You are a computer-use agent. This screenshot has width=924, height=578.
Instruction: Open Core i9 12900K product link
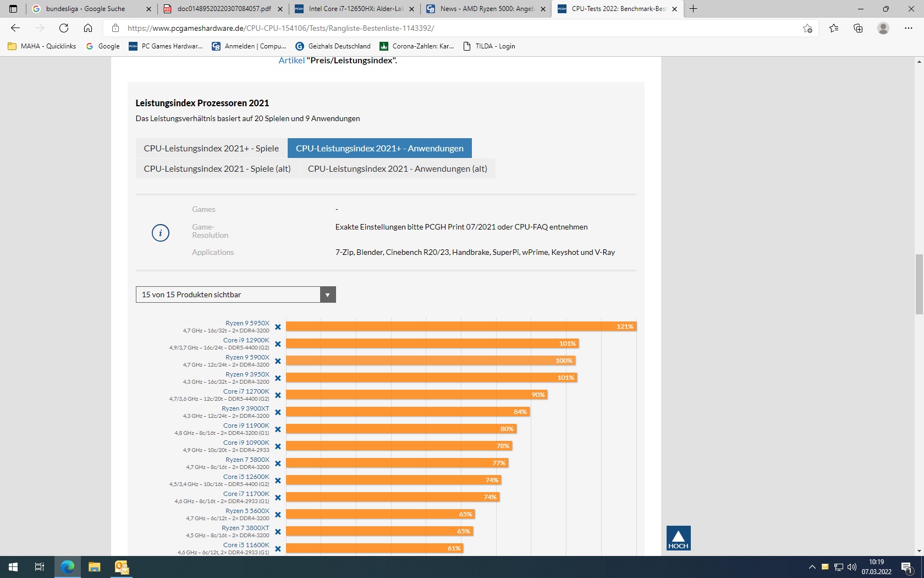(x=246, y=340)
